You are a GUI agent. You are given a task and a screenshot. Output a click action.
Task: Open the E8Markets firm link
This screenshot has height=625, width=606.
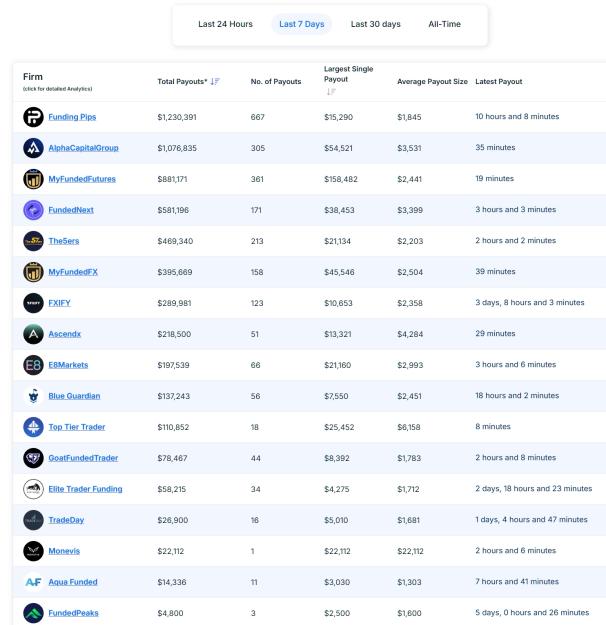pos(68,365)
